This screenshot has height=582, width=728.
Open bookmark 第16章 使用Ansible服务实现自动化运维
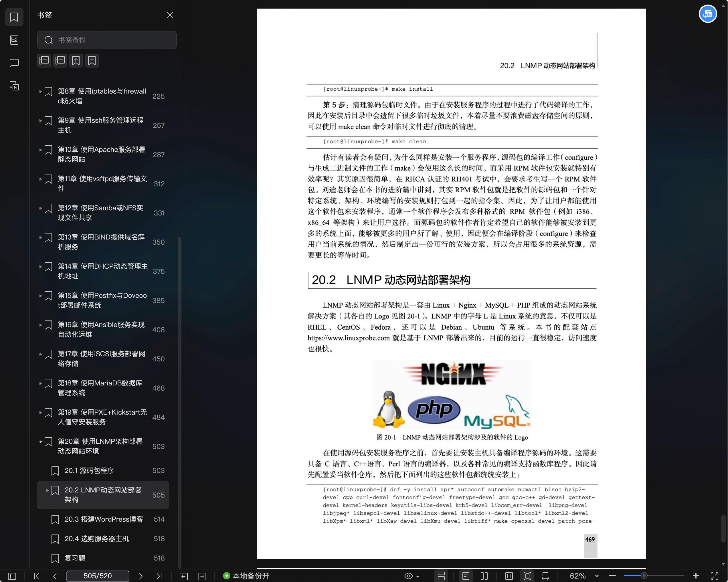102,329
